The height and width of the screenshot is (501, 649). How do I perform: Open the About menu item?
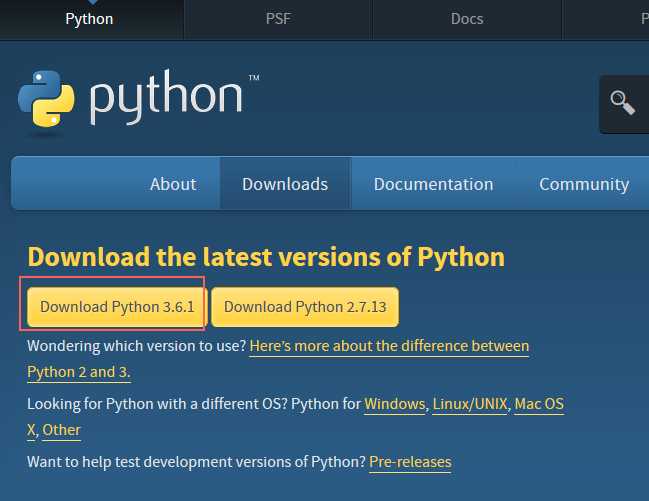[173, 184]
